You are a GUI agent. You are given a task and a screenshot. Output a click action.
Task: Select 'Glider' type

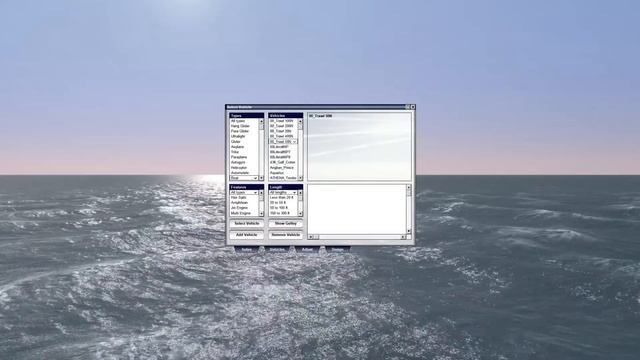[236, 142]
